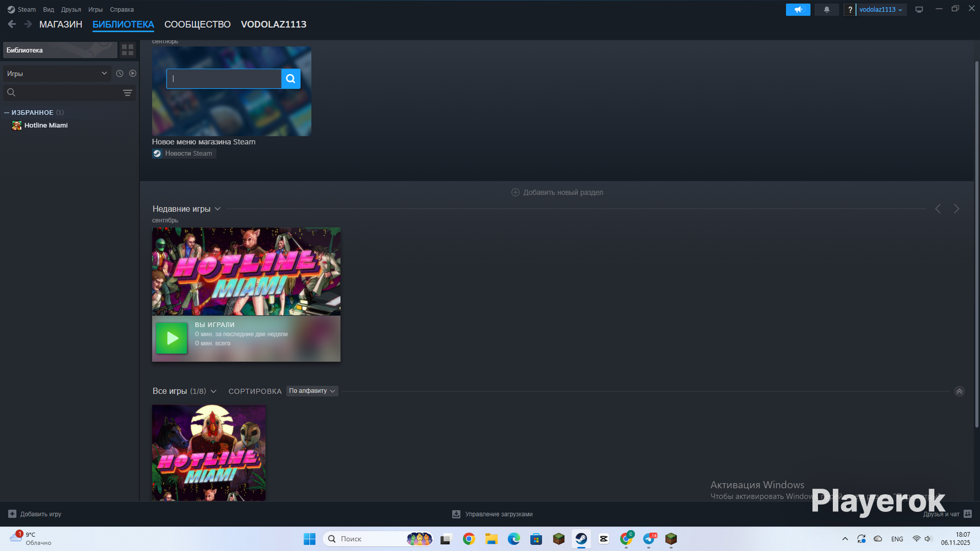The height and width of the screenshot is (551, 980).
Task: Open Telegram from the taskbar
Action: (649, 539)
